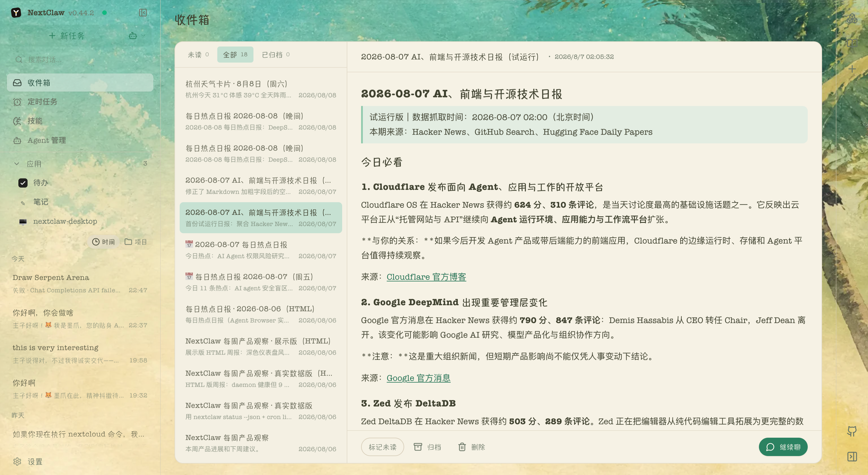Switch conversation grouping to 时间
The height and width of the screenshot is (475, 868).
[103, 242]
